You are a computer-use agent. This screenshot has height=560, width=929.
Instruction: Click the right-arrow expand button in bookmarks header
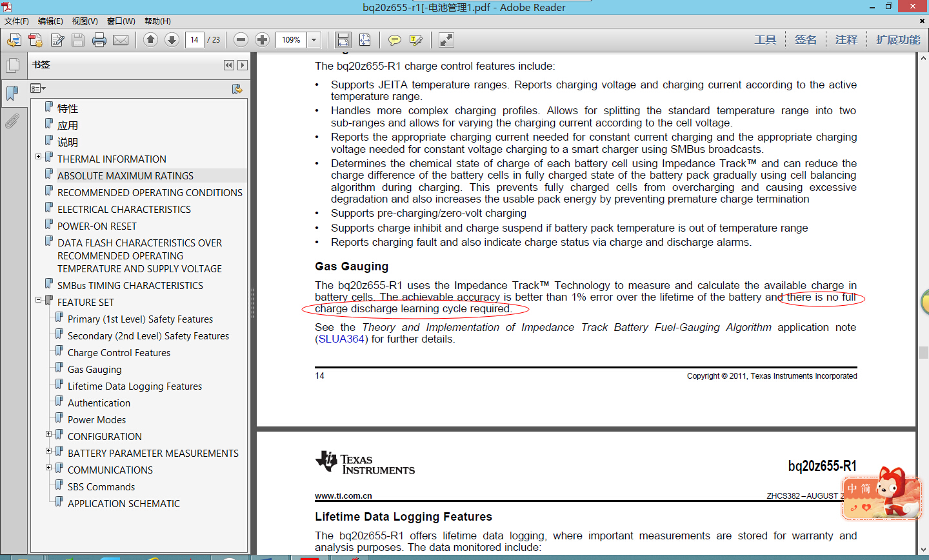click(x=243, y=65)
